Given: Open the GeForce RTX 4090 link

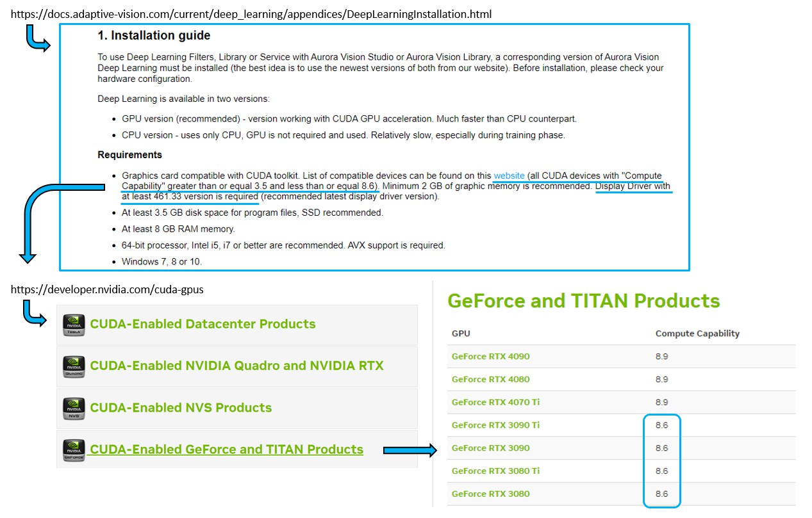Looking at the screenshot, I should (x=490, y=357).
